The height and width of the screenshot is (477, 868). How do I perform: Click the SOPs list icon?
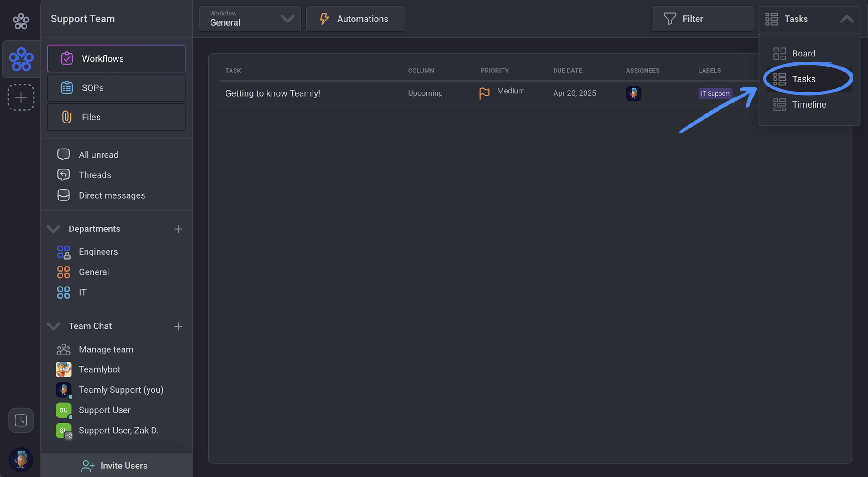click(x=67, y=87)
